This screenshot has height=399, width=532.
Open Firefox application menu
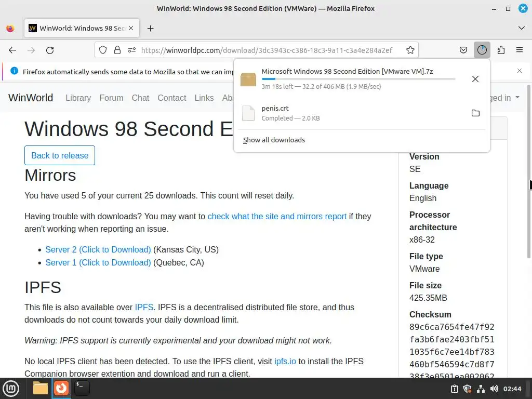tap(520, 50)
